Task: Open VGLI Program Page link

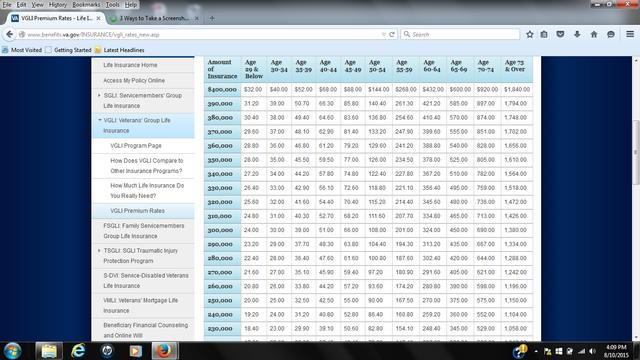Action: click(136, 146)
